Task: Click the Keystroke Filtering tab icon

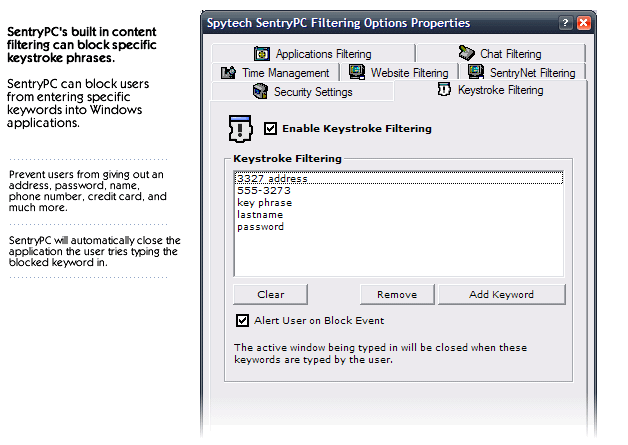Action: tap(444, 89)
